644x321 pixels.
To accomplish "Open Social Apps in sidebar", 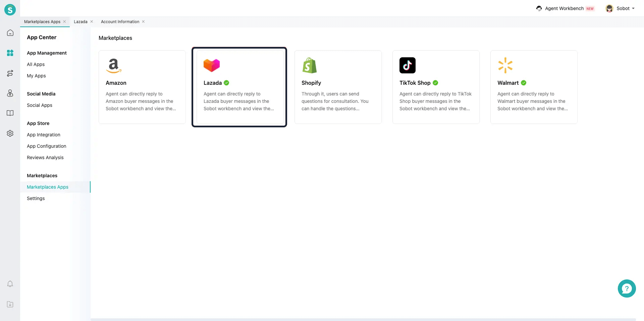I will pyautogui.click(x=40, y=105).
